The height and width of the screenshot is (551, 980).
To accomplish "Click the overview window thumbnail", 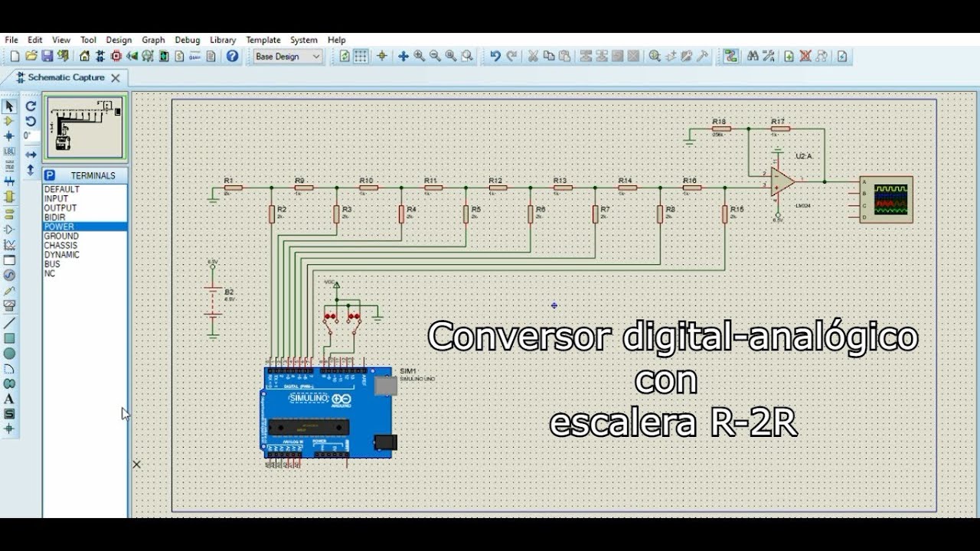I will click(x=85, y=128).
